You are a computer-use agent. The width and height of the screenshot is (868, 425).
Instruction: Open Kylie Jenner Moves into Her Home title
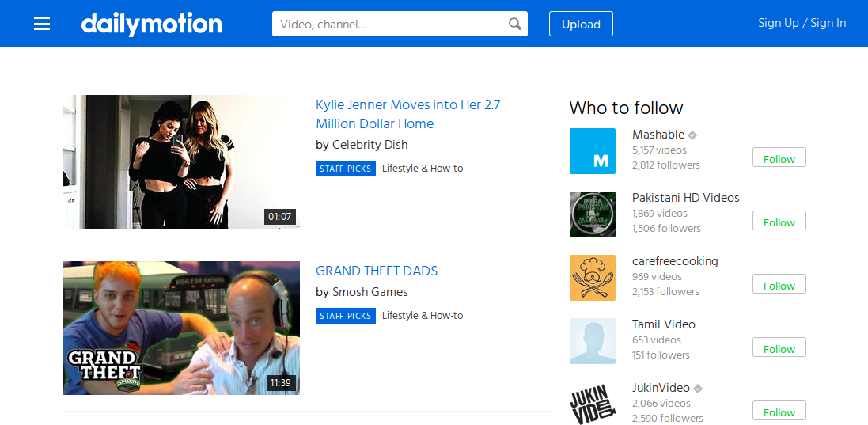(x=408, y=114)
